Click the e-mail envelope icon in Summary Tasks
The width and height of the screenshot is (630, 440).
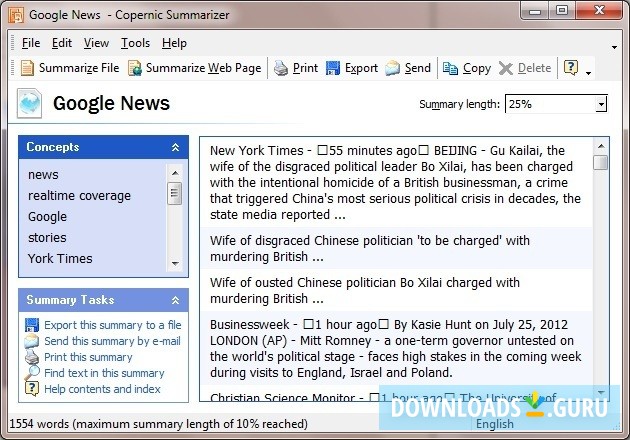[32, 341]
